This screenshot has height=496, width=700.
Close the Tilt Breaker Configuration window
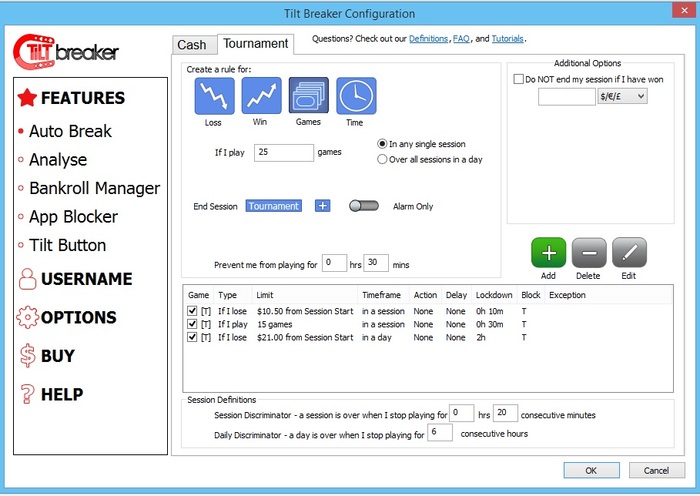[x=684, y=10]
